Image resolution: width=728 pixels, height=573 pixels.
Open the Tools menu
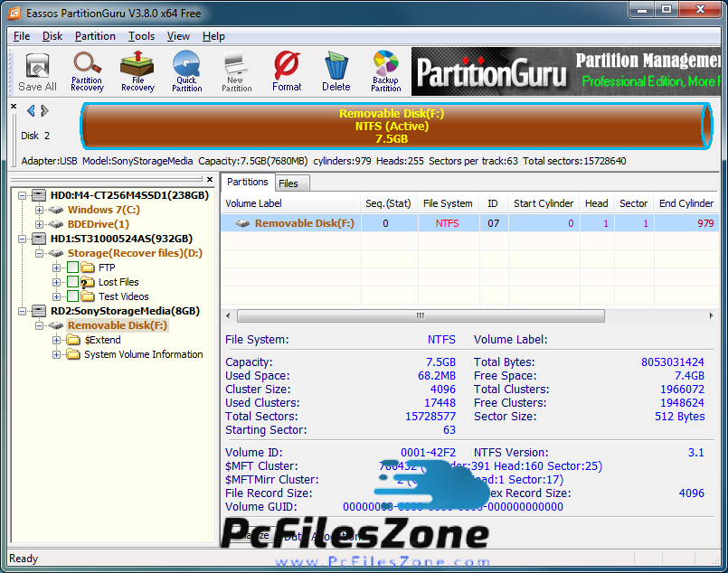[141, 36]
